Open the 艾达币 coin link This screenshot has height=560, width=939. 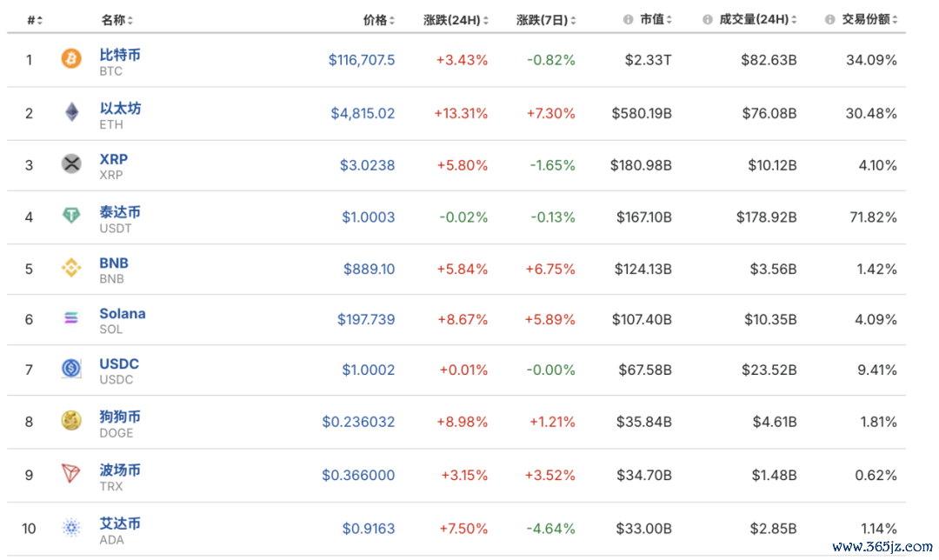tap(120, 523)
